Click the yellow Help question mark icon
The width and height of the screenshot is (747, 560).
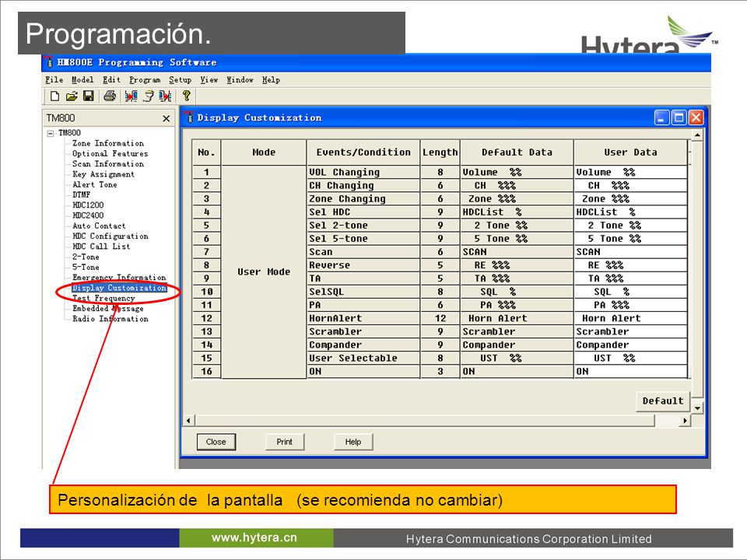coord(186,96)
